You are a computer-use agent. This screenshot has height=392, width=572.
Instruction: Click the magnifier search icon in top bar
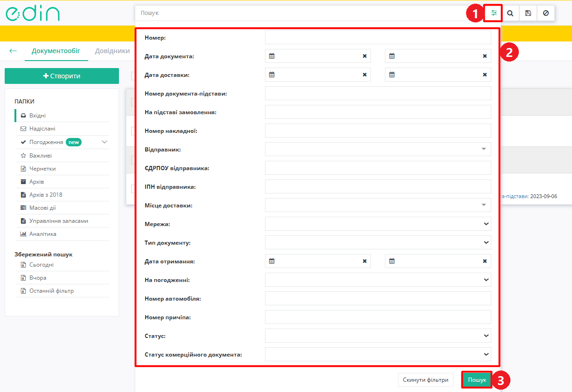pyautogui.click(x=510, y=14)
